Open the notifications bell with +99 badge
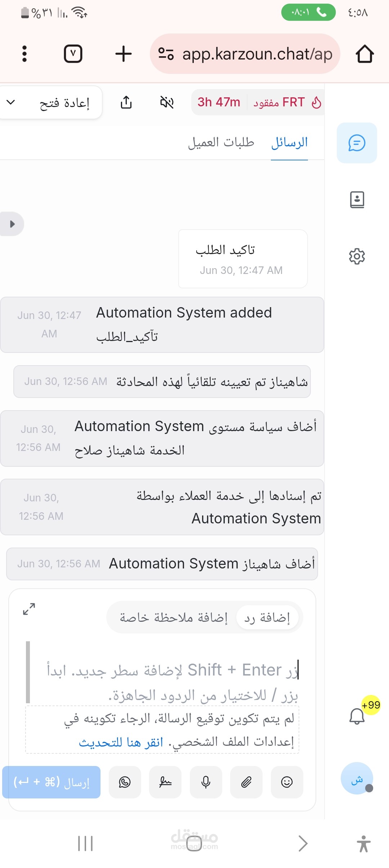The image size is (389, 868). 357,716
